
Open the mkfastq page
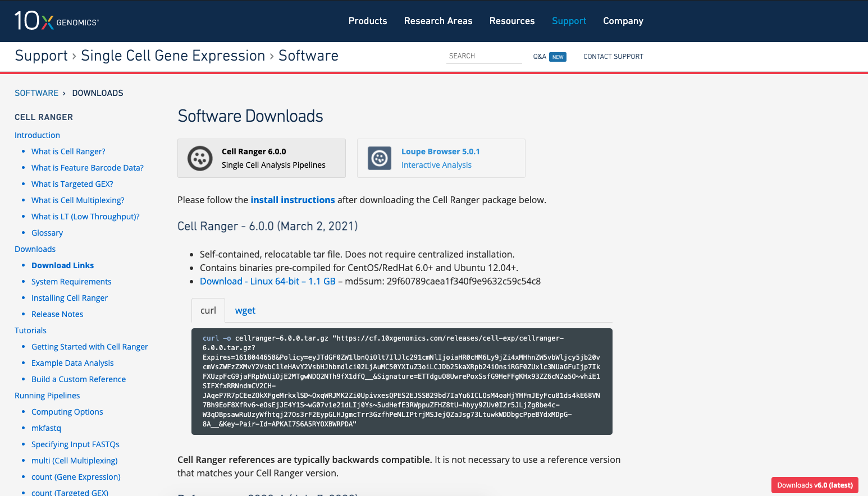click(46, 428)
